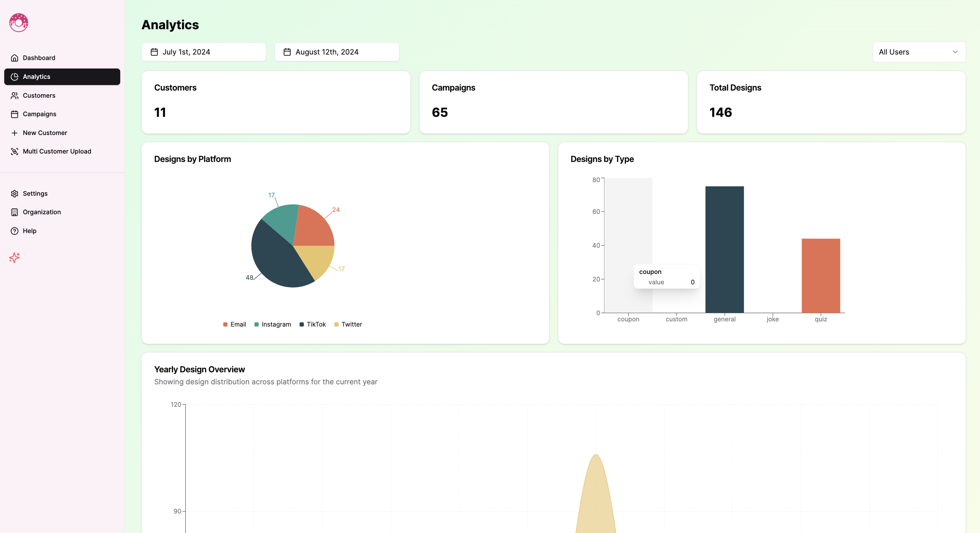Click the sparkle AI icon in sidebar

14,258
